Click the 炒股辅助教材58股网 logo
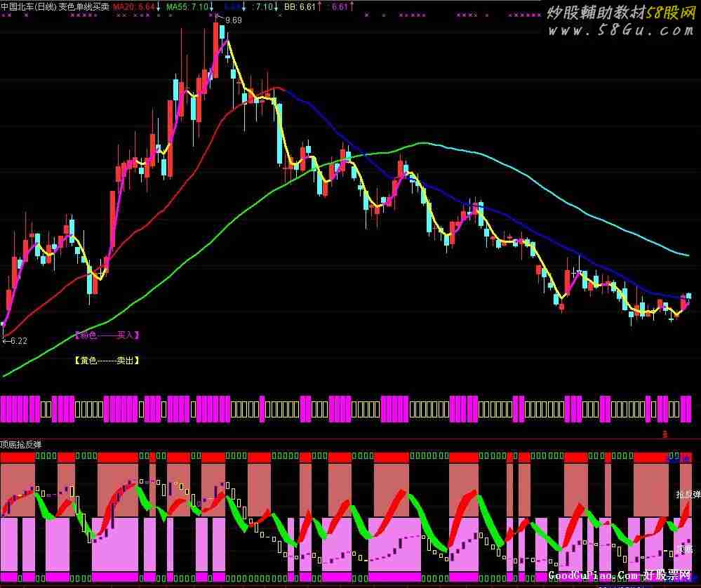The height and width of the screenshot is (588, 701). (x=620, y=12)
